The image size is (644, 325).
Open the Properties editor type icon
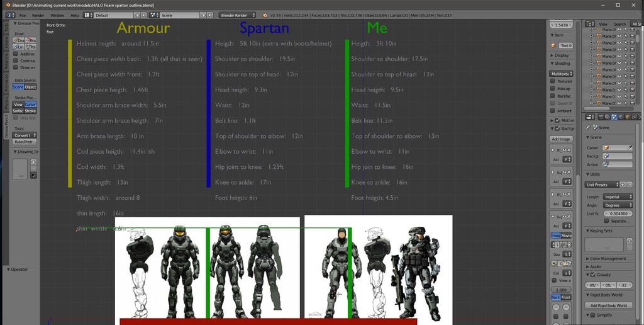point(590,117)
